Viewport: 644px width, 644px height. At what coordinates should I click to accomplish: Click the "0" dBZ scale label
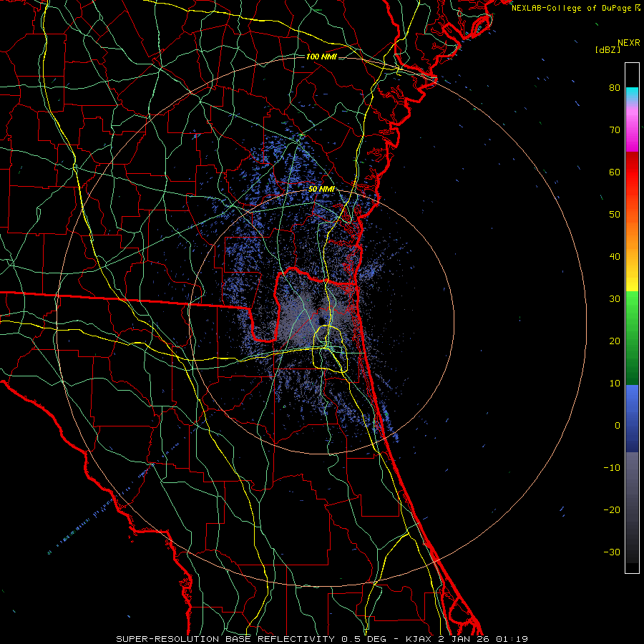pos(618,426)
